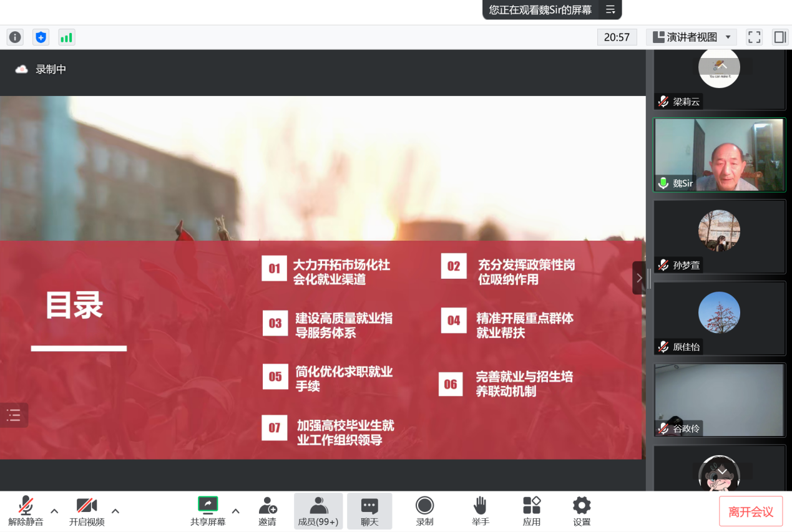This screenshot has height=532, width=792.
Task: Click slide item 05 简化优化求职就业手续
Action: [x=328, y=379]
